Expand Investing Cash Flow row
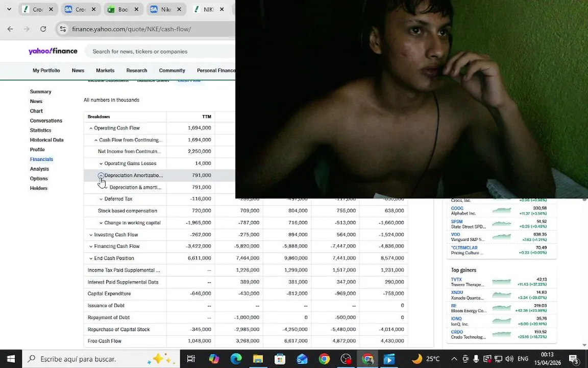This screenshot has width=588, height=368. click(x=91, y=235)
